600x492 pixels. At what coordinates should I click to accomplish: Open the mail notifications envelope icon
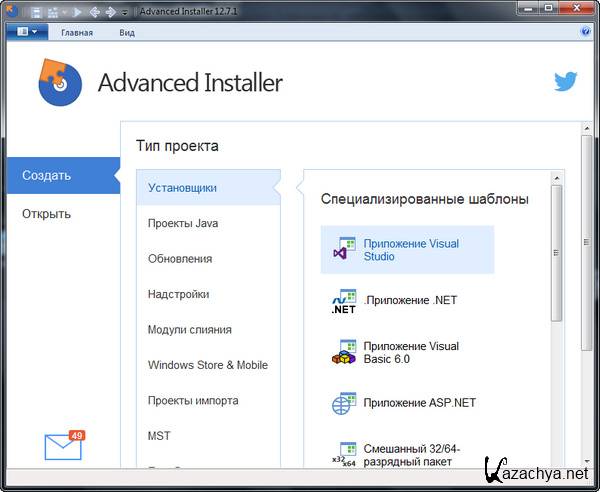(x=63, y=446)
